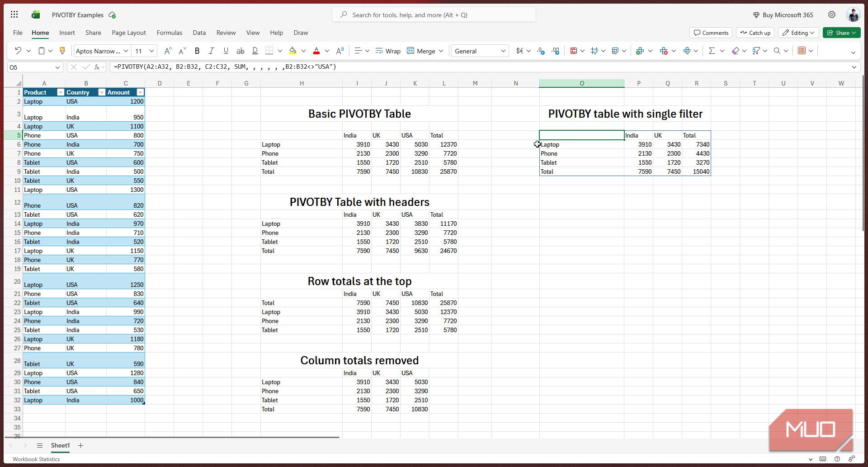The image size is (868, 467).
Task: Click the Undo icon
Action: 18,51
